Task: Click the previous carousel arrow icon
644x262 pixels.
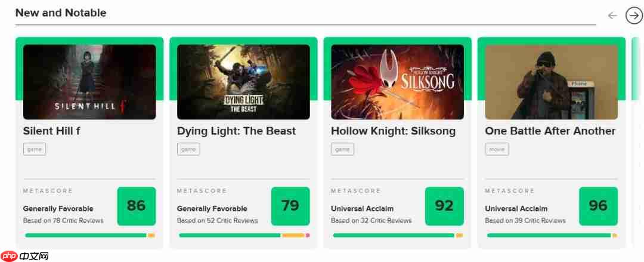Action: [612, 16]
